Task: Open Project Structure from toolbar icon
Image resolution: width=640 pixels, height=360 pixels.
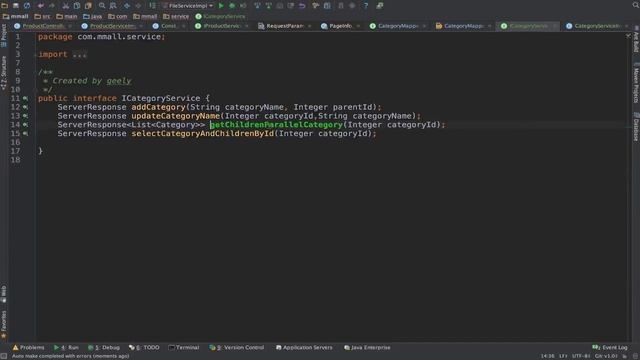Action: pyautogui.click(x=327, y=6)
